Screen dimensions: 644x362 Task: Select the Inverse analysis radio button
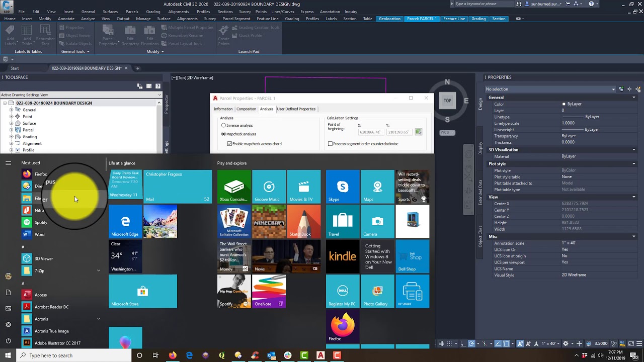[223, 125]
